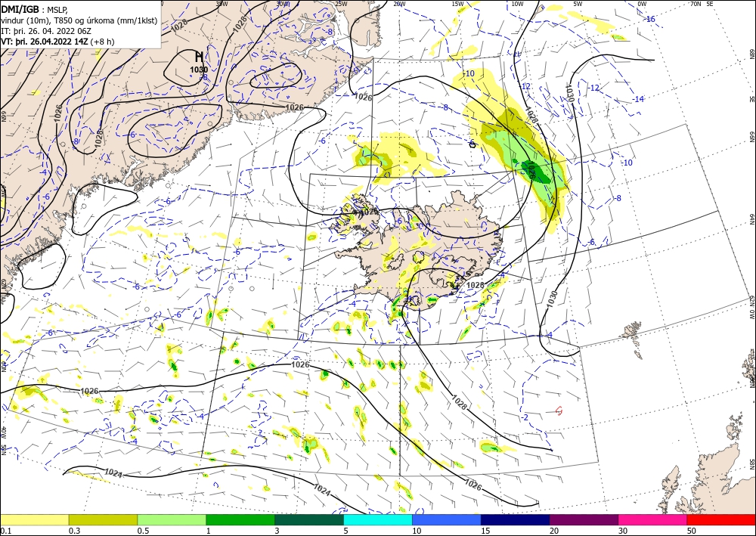Click the 0.5–1 mm light green swatch
This screenshot has height=536, width=756.
(172, 519)
